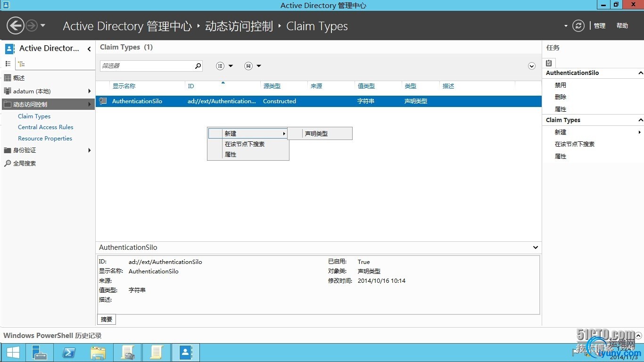The width and height of the screenshot is (644, 362).
Task: Click the clipboard icon under 任务
Action: [549, 63]
